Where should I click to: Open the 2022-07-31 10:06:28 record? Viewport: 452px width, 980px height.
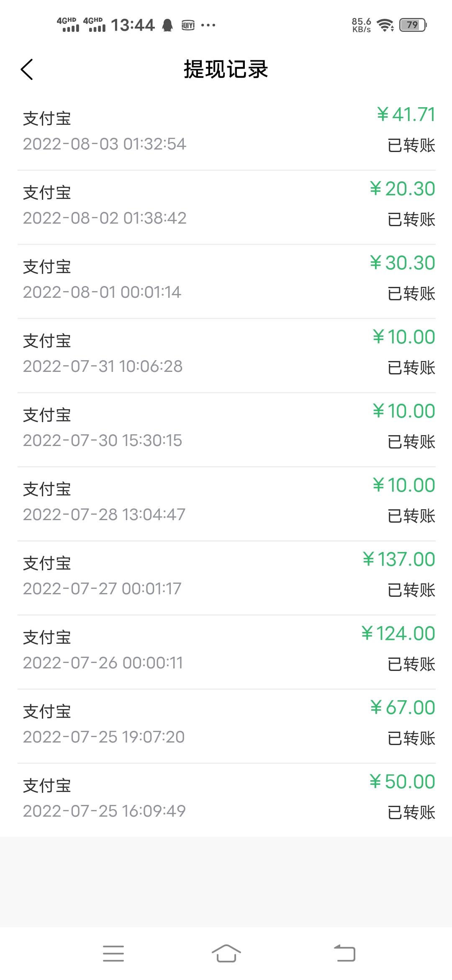point(226,356)
